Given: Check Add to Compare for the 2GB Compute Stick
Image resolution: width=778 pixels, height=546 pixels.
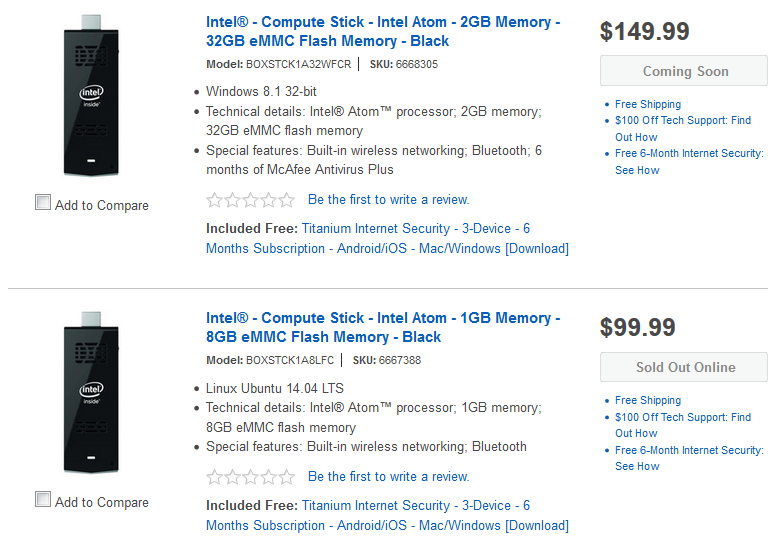Looking at the screenshot, I should (x=43, y=203).
